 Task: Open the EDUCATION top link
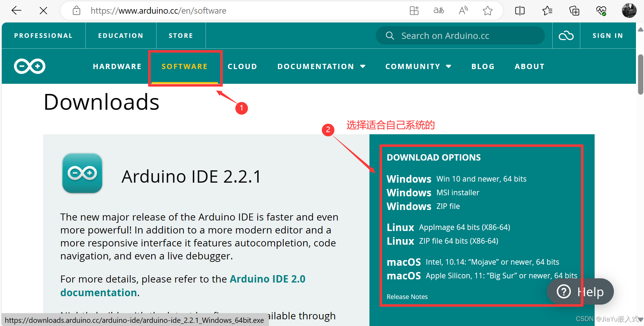point(121,35)
